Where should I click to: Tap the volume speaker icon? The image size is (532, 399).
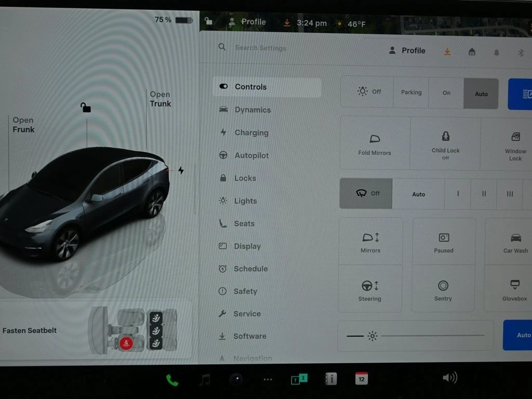(449, 378)
